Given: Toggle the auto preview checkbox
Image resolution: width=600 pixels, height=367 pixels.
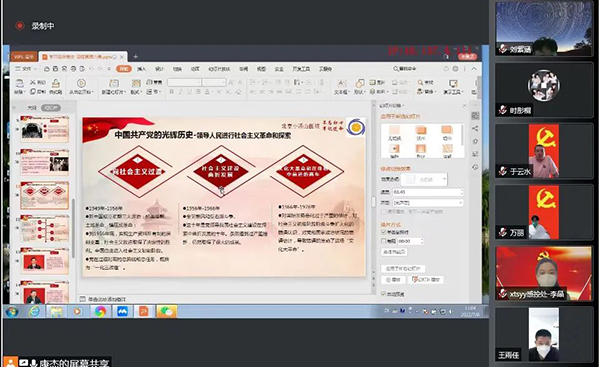Looking at the screenshot, I should coord(384,294).
